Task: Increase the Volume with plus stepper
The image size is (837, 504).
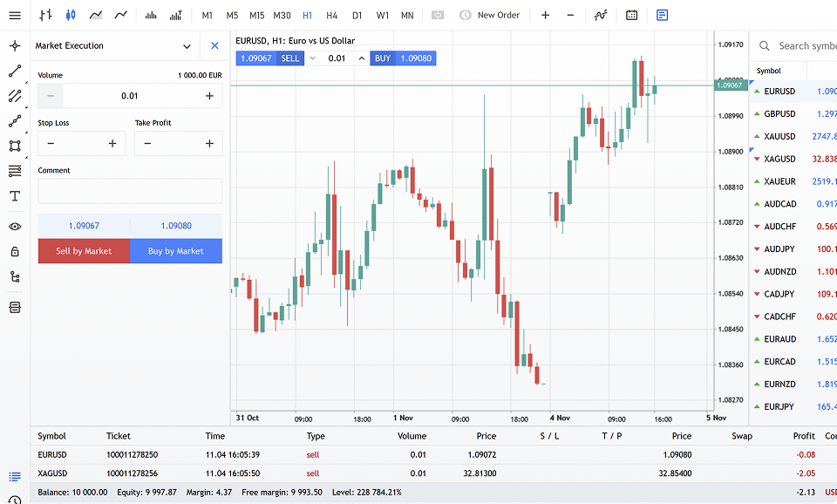Action: click(x=209, y=96)
